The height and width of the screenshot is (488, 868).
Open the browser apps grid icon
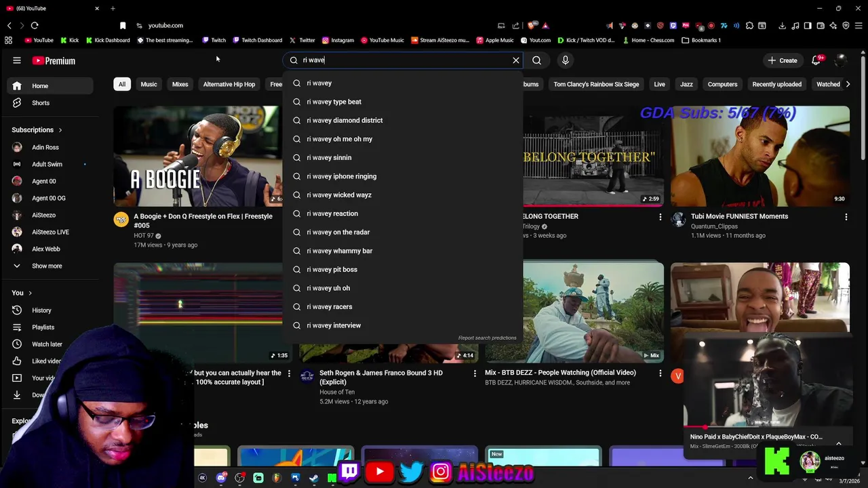click(x=8, y=40)
